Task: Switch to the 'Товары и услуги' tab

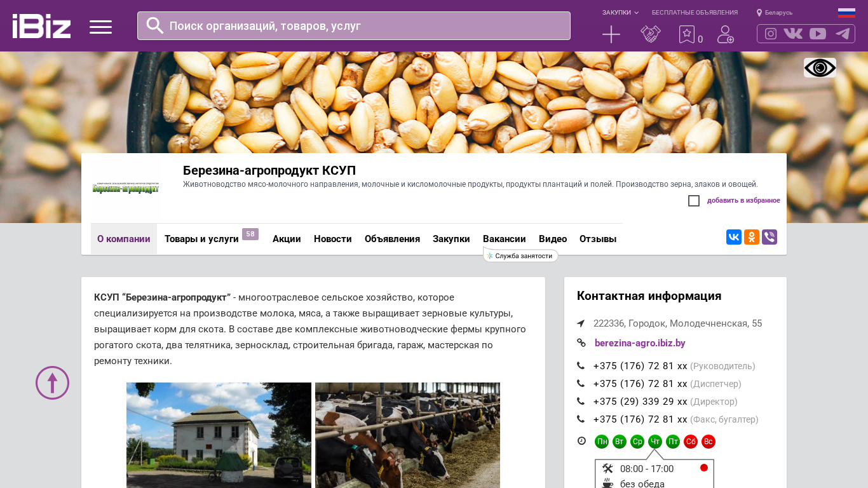Action: pyautogui.click(x=201, y=239)
